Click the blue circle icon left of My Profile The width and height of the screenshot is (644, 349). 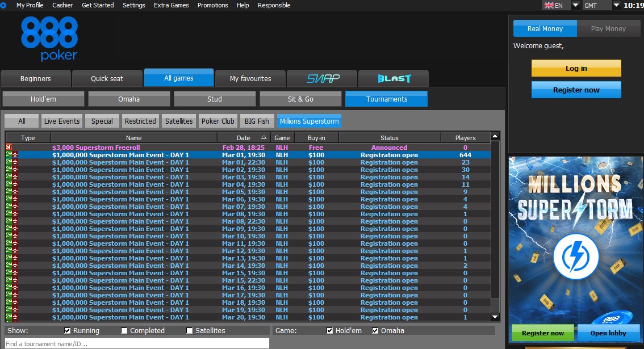3,5
